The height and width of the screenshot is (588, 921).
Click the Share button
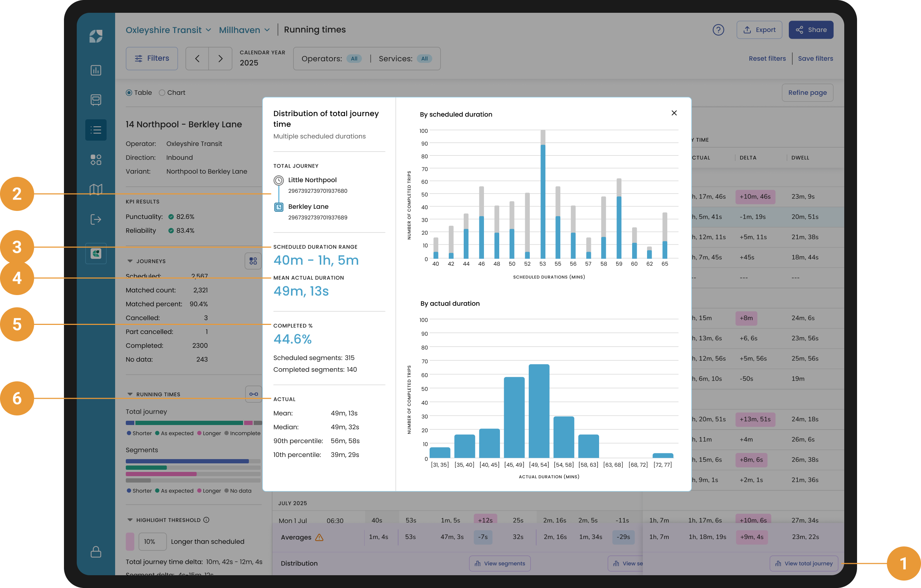[810, 30]
